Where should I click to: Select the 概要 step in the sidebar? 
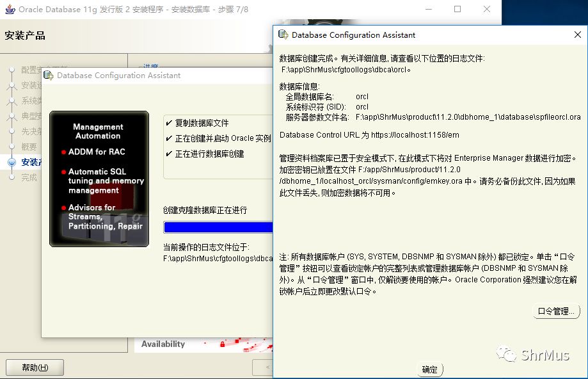click(29, 147)
